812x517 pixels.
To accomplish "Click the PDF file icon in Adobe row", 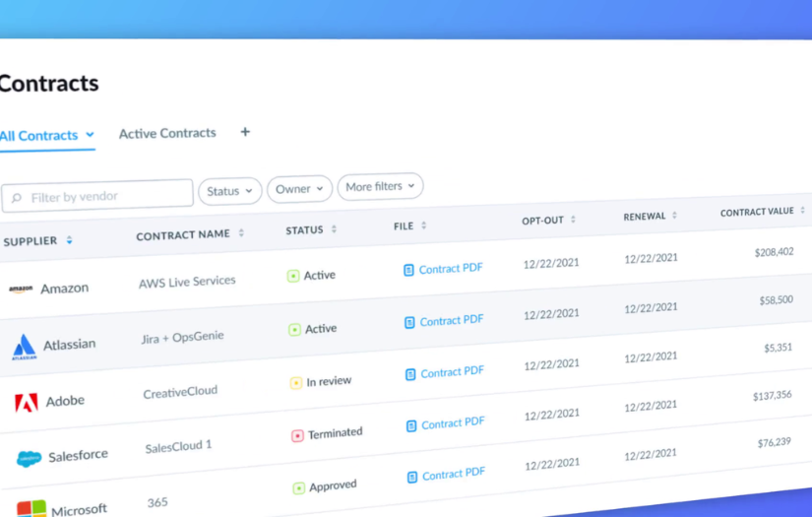I will (x=410, y=374).
